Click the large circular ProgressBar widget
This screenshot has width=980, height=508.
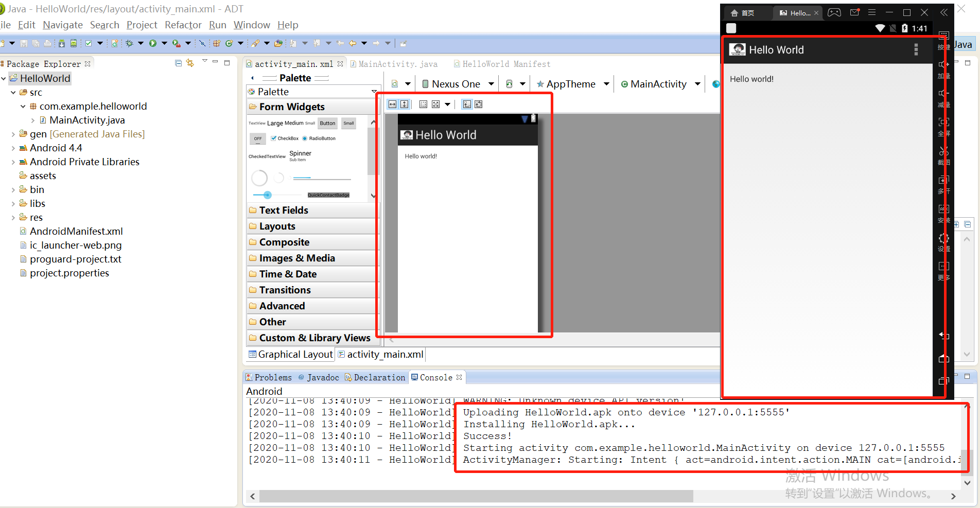click(x=259, y=178)
